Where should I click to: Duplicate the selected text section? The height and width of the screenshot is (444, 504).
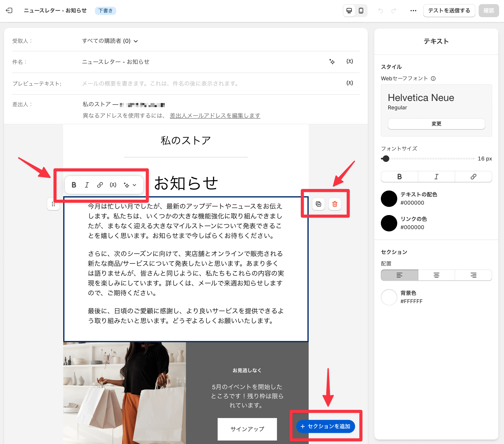point(318,204)
